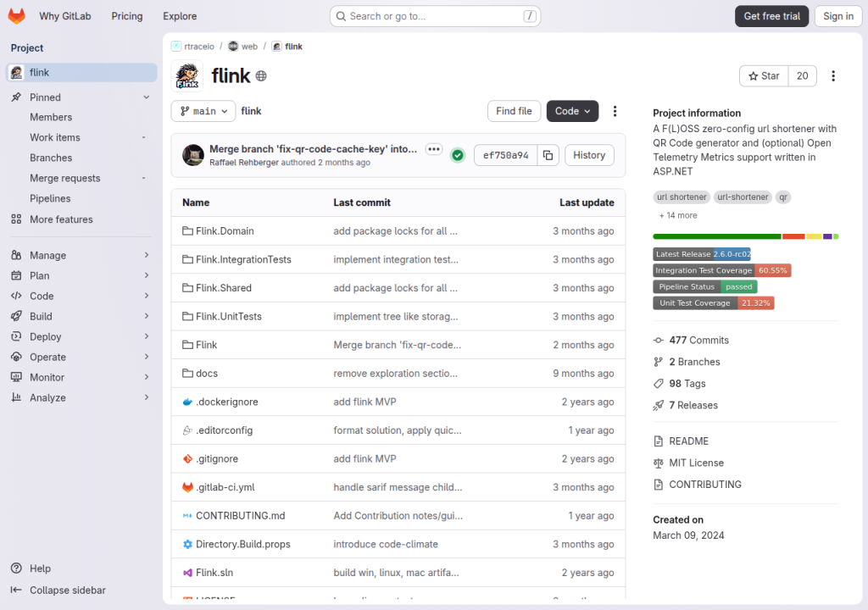Click the Monitor screen icon

(16, 378)
